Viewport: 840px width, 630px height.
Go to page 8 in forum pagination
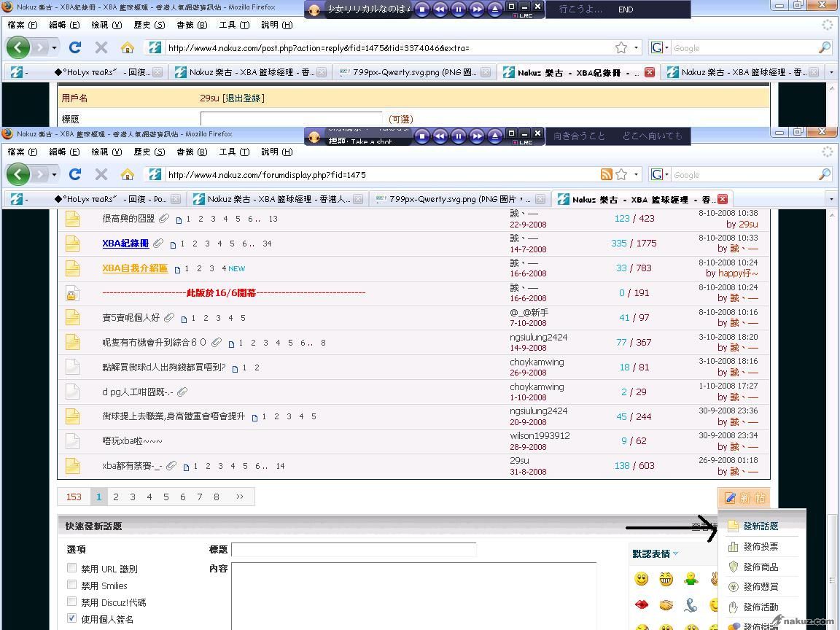(x=216, y=497)
